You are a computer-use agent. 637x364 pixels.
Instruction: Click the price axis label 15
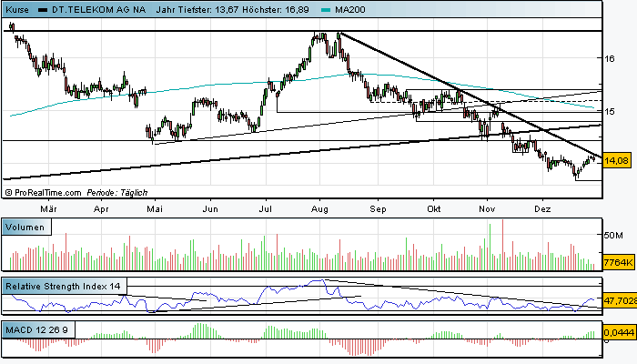(x=610, y=111)
